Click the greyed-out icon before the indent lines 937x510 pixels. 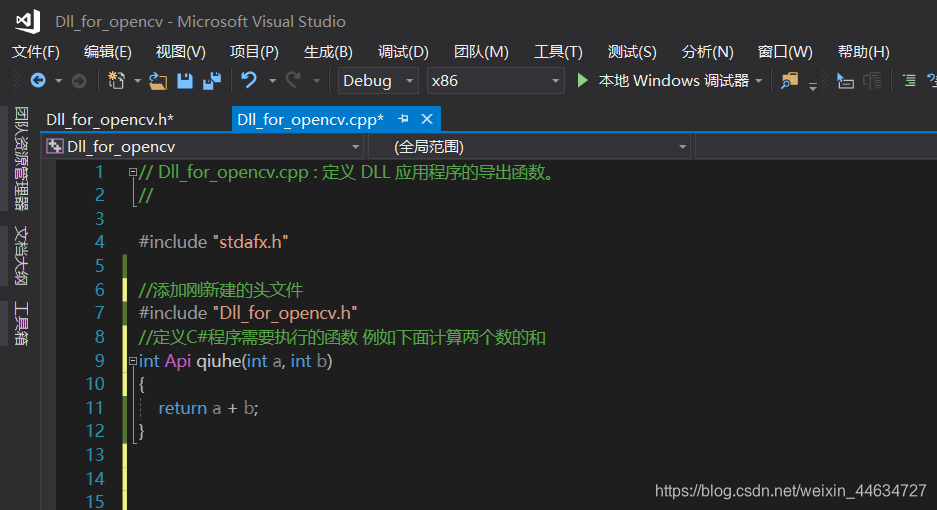872,81
